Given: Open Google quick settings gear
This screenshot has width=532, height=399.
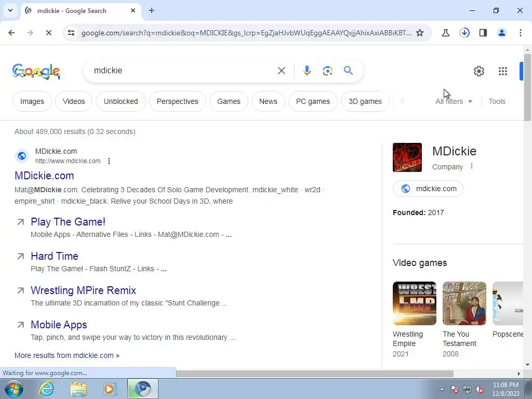Looking at the screenshot, I should [x=478, y=71].
